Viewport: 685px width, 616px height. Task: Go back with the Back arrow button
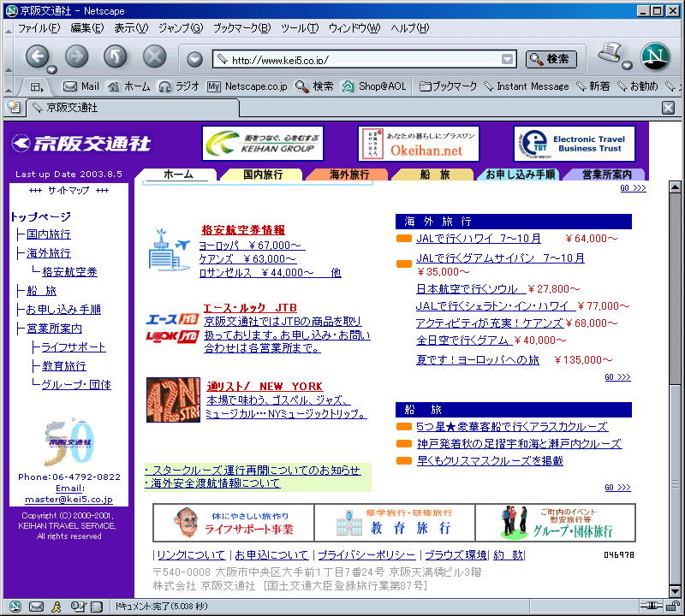click(37, 56)
